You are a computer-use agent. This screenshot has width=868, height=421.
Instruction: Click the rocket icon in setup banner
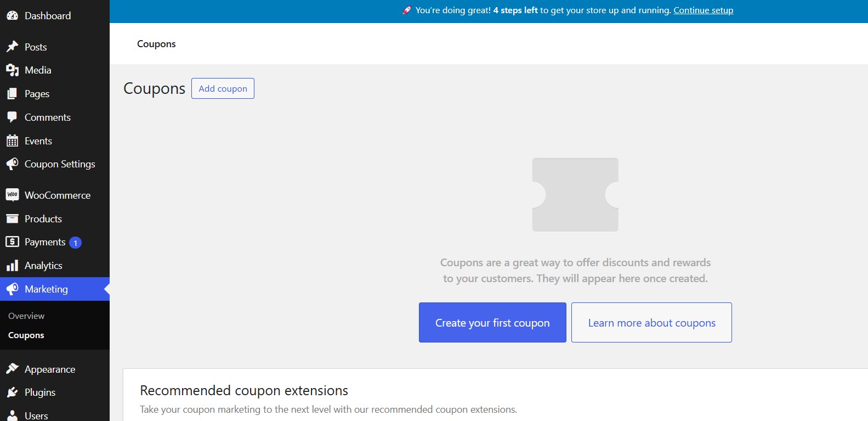(406, 10)
